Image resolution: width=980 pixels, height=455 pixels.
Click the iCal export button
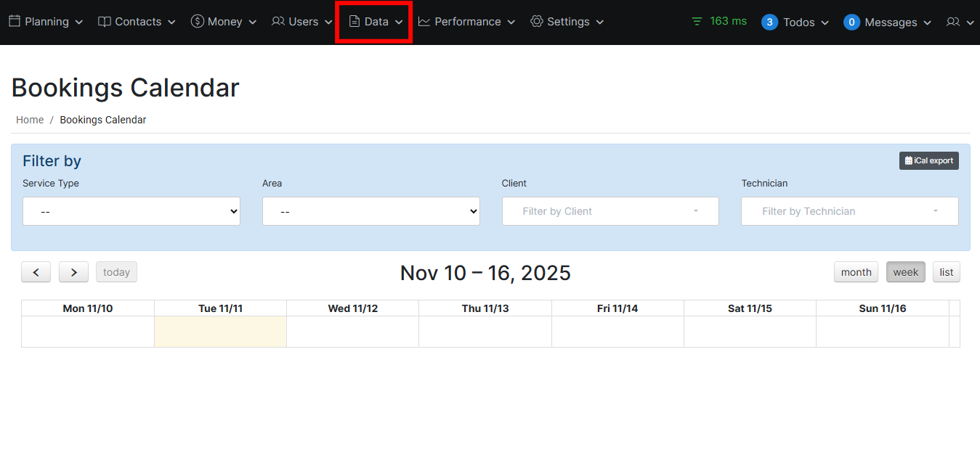pos(928,160)
